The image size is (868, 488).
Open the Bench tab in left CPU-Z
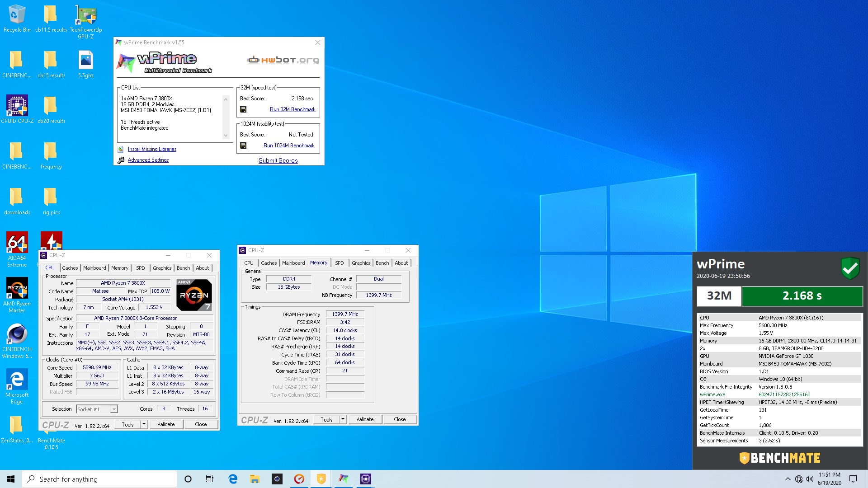click(183, 268)
